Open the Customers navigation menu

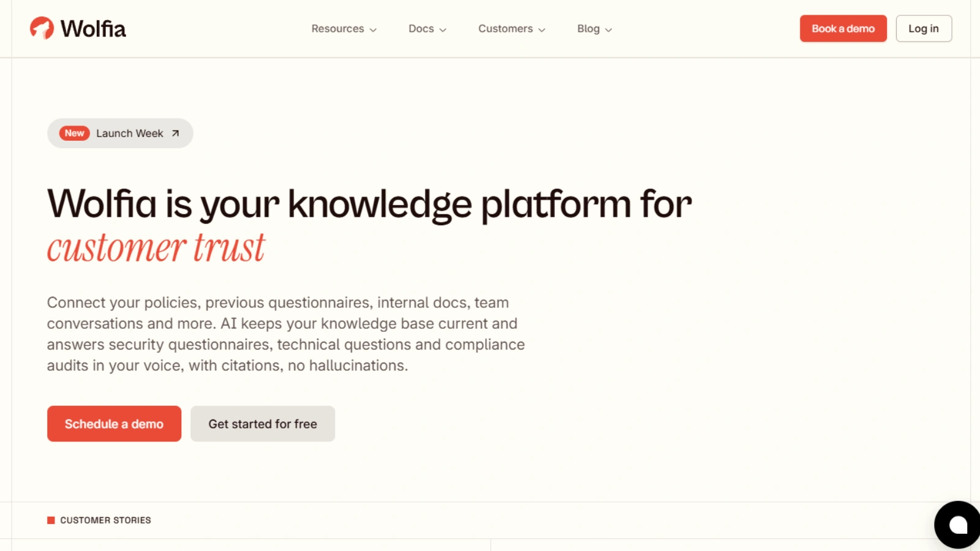click(511, 29)
